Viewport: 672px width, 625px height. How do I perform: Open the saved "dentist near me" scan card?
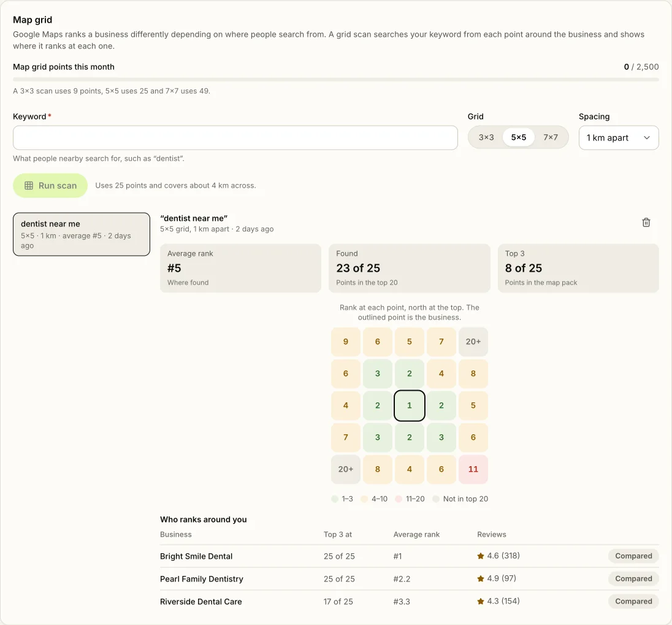point(82,234)
